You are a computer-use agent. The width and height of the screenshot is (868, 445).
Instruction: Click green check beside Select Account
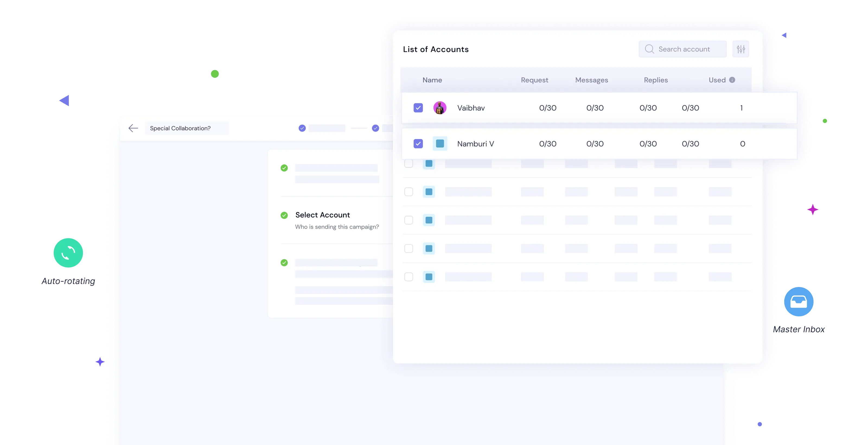[x=284, y=215]
